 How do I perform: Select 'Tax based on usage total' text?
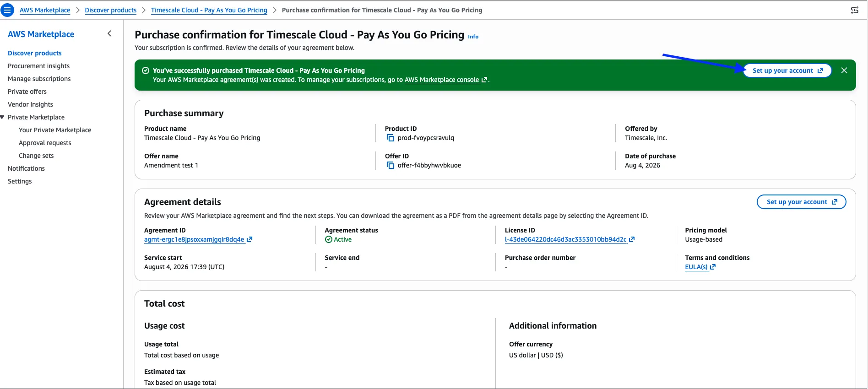pos(180,383)
